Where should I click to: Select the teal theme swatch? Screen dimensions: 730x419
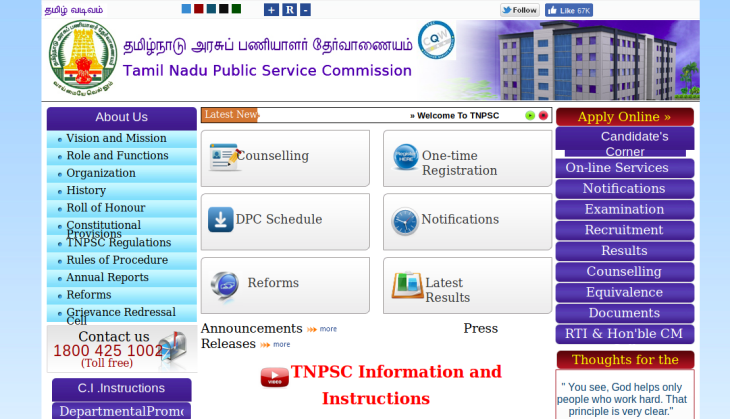pos(211,9)
